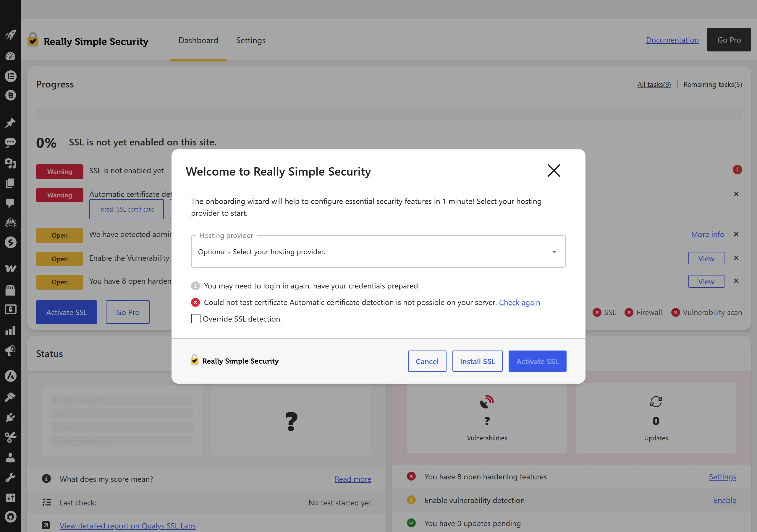Image resolution: width=757 pixels, height=532 pixels.
Task: Open Plugins via the plug icon
Action: tap(11, 417)
